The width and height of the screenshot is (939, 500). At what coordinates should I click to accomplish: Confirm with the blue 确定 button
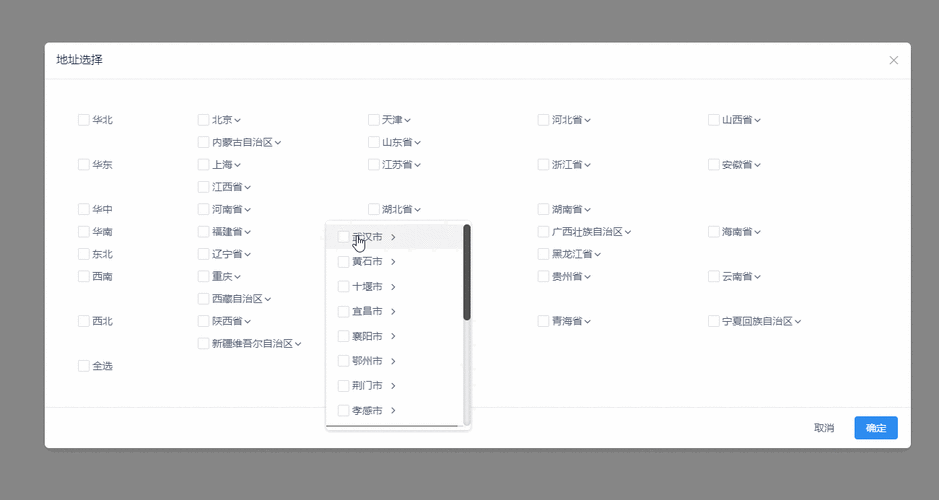(876, 428)
